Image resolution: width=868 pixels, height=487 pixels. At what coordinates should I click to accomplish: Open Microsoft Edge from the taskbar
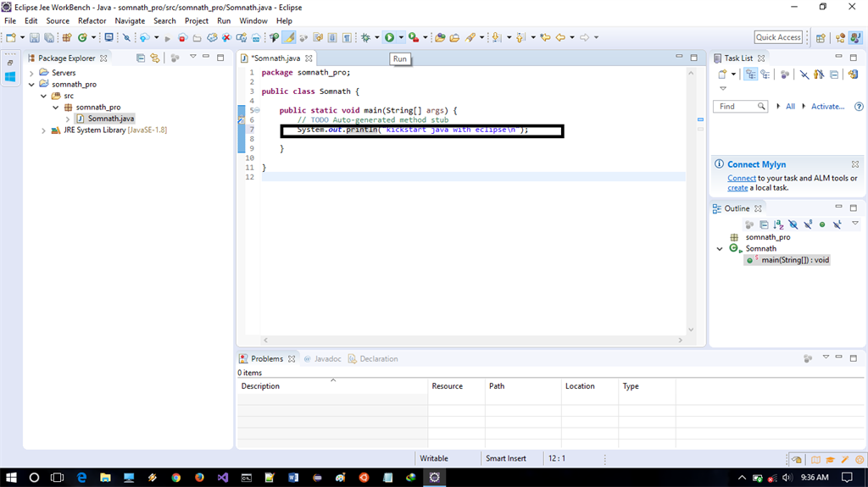[82, 478]
